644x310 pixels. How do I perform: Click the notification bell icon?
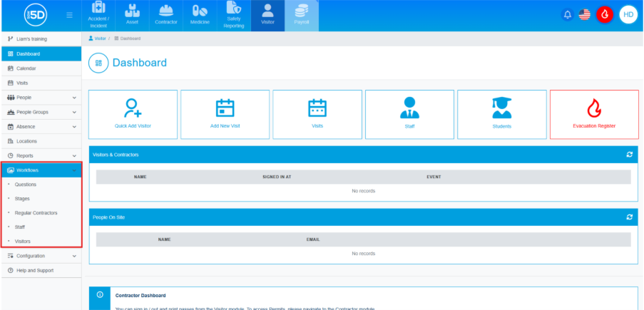click(568, 14)
